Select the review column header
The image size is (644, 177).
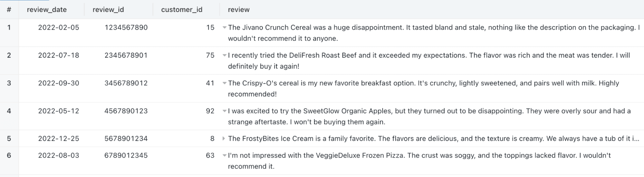click(x=239, y=10)
